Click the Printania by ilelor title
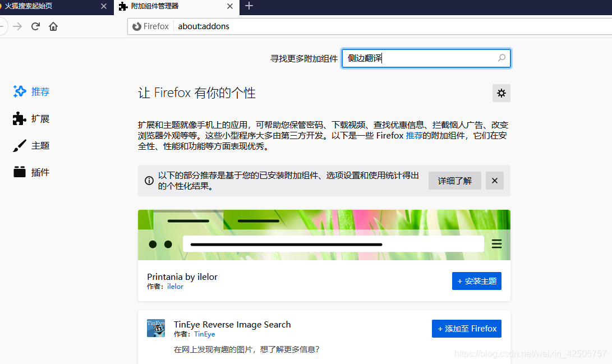This screenshot has height=364, width=612. point(182,277)
